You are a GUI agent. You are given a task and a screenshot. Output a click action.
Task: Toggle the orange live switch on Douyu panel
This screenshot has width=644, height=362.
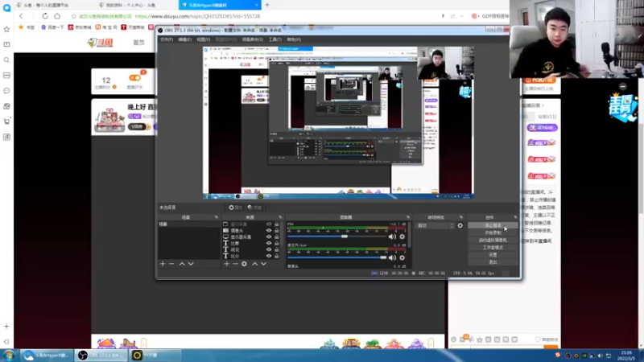click(x=134, y=77)
